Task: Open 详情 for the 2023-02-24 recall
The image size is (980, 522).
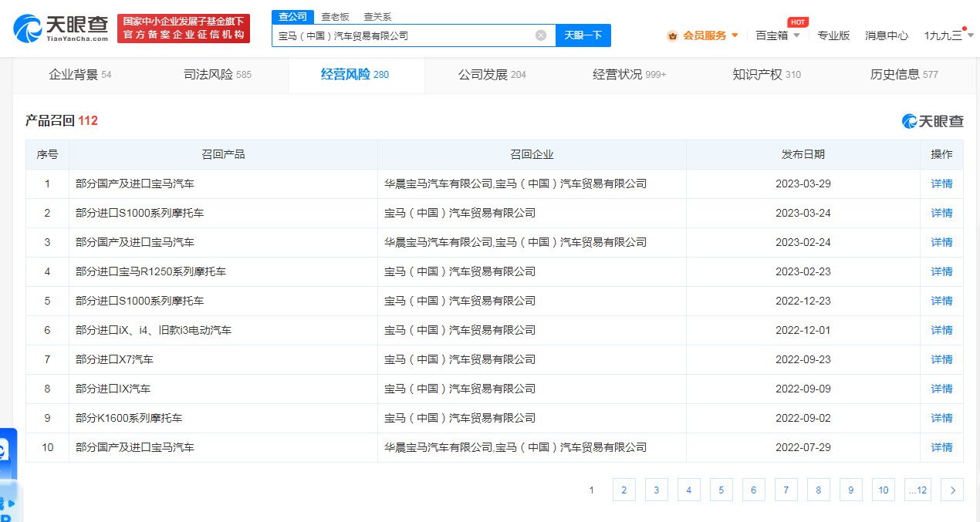Action: click(x=941, y=242)
